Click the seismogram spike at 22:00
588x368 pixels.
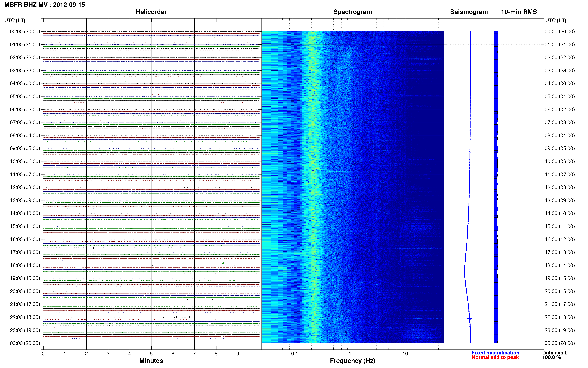[x=469, y=318]
